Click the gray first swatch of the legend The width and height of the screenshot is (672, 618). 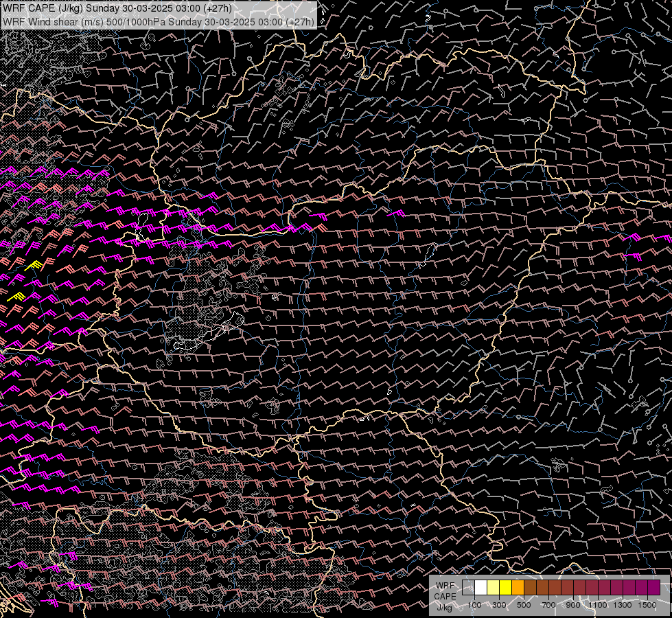click(x=468, y=588)
